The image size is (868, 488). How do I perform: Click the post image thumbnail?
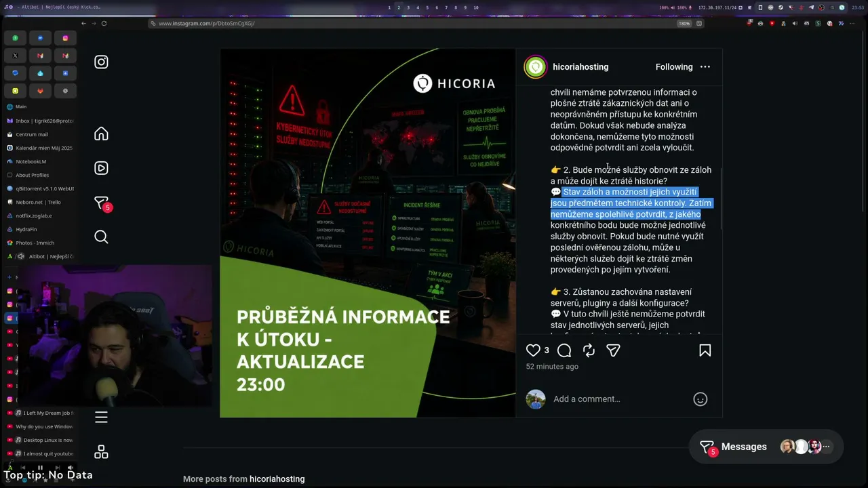coord(368,233)
